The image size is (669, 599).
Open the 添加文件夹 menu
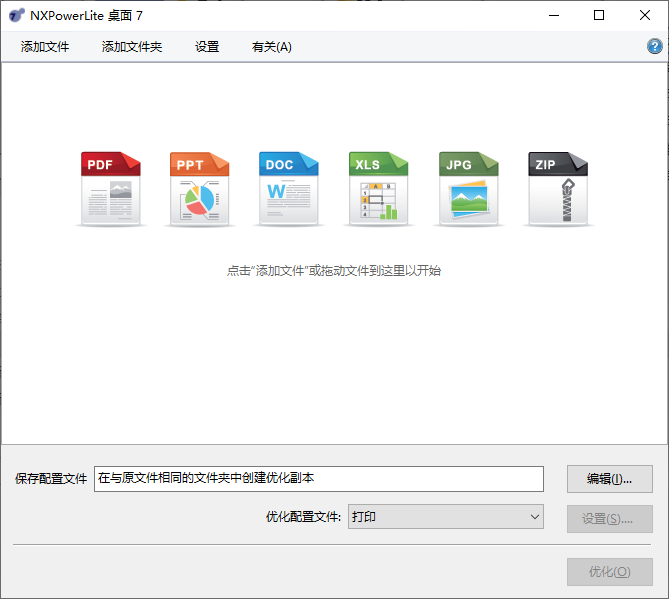point(132,47)
